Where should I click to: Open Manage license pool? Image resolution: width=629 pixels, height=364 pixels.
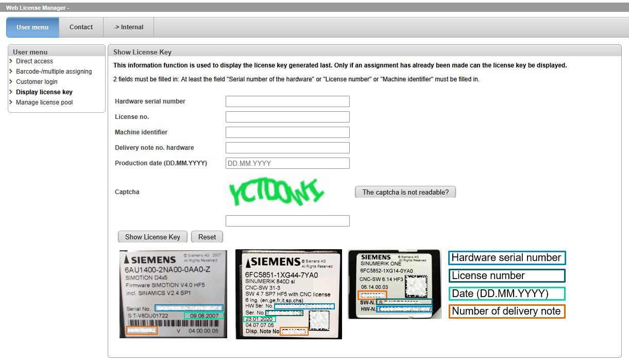coord(44,102)
